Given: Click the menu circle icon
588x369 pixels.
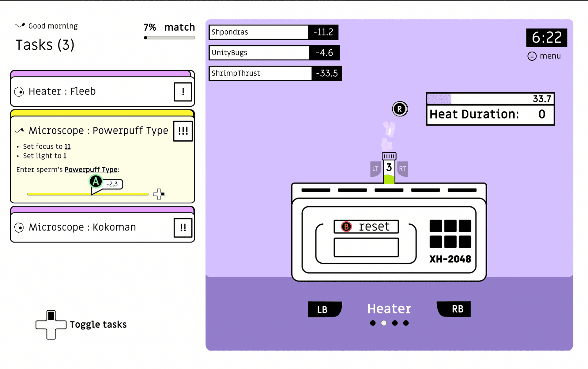Looking at the screenshot, I should click(532, 56).
